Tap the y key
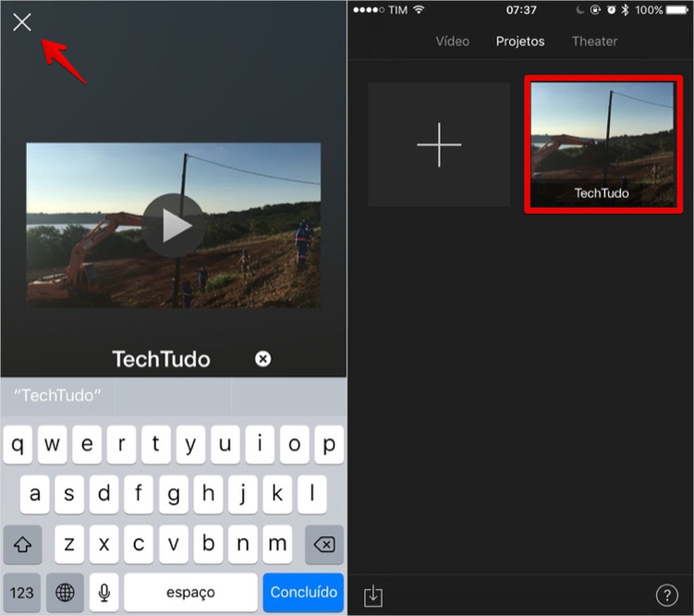 click(x=190, y=445)
